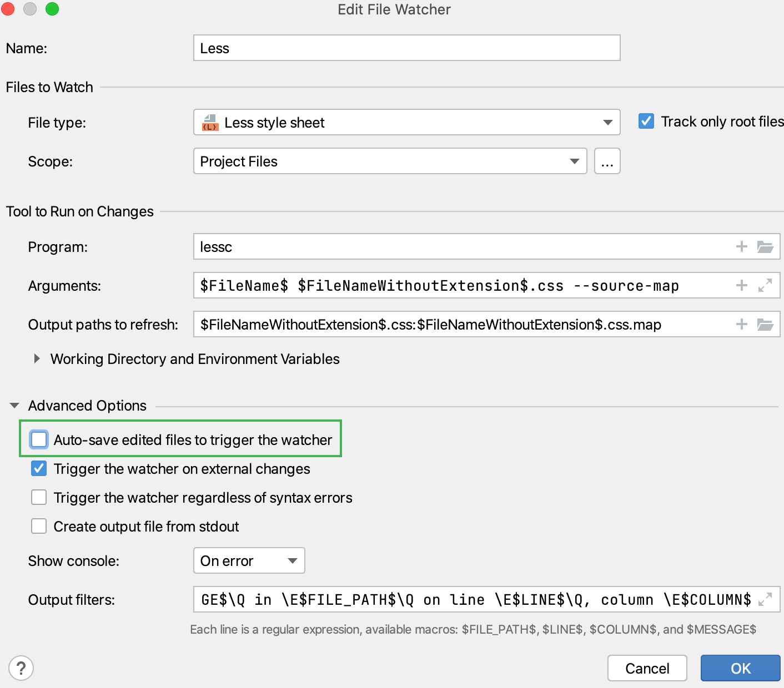784x688 pixels.
Task: Disable trigger the watcher on external changes
Action: point(38,468)
